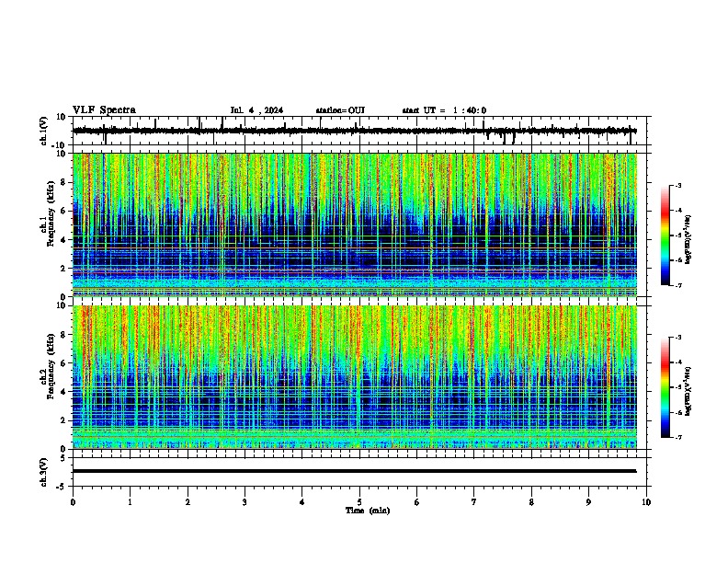Select the date text "Jul 4, 2024"
The height and width of the screenshot is (563, 728).
[x=256, y=110]
